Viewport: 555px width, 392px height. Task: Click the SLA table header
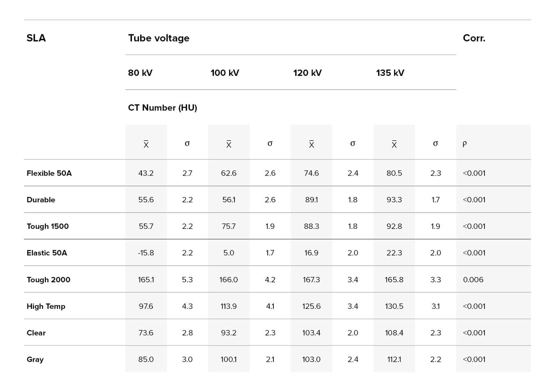click(36, 38)
